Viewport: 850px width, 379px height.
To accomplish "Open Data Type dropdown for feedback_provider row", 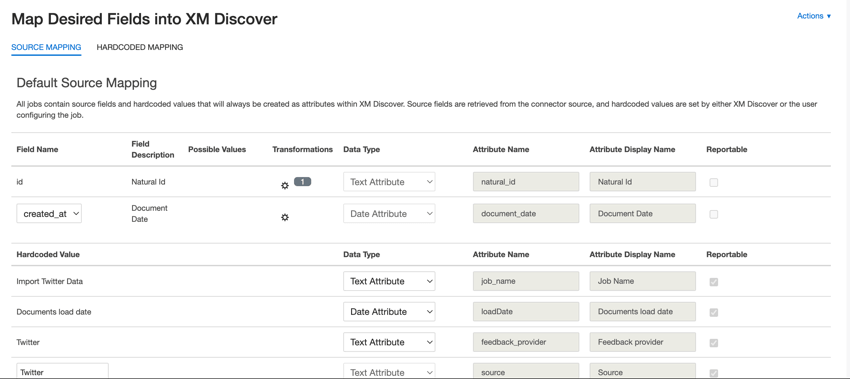I will (x=389, y=342).
